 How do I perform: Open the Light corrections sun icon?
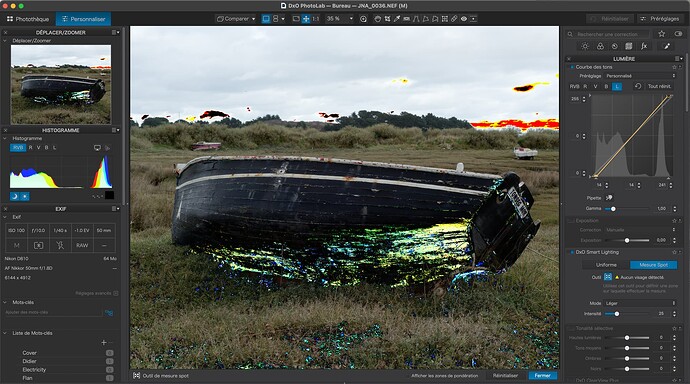[x=585, y=46]
